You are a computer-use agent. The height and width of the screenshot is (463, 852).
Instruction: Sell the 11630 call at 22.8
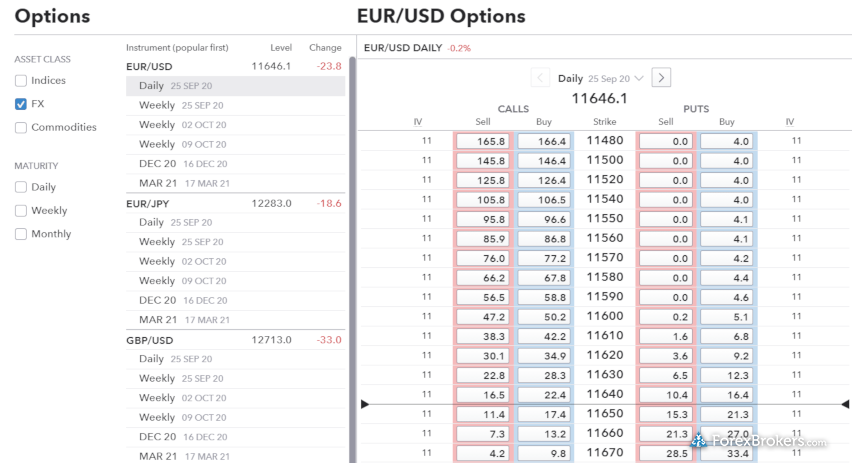click(x=483, y=376)
